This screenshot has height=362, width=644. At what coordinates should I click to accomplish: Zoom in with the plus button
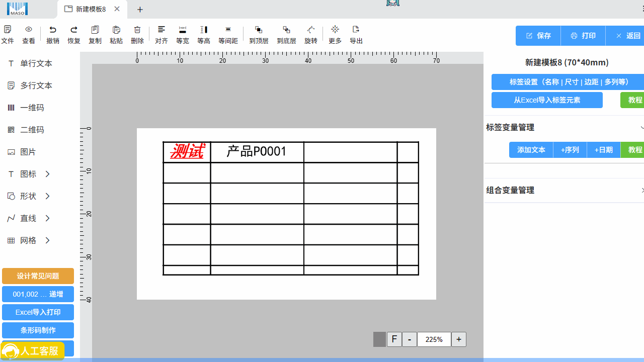pyautogui.click(x=458, y=339)
